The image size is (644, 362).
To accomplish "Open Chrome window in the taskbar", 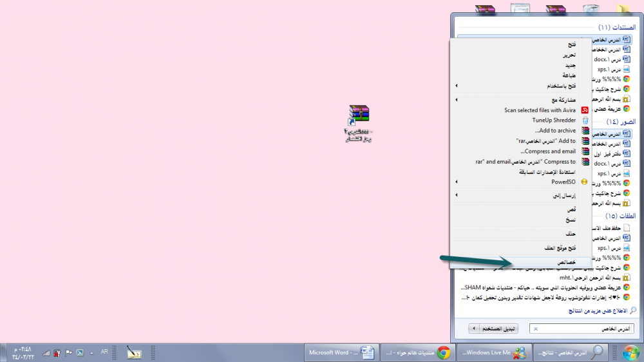I will tap(417, 352).
